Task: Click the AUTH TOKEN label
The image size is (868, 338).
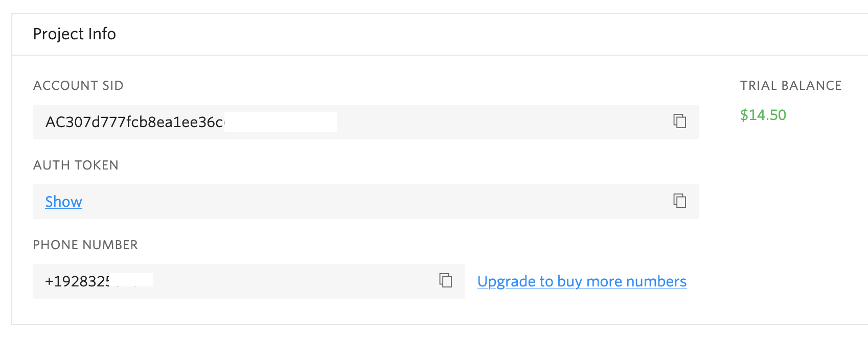Action: pyautogui.click(x=76, y=165)
